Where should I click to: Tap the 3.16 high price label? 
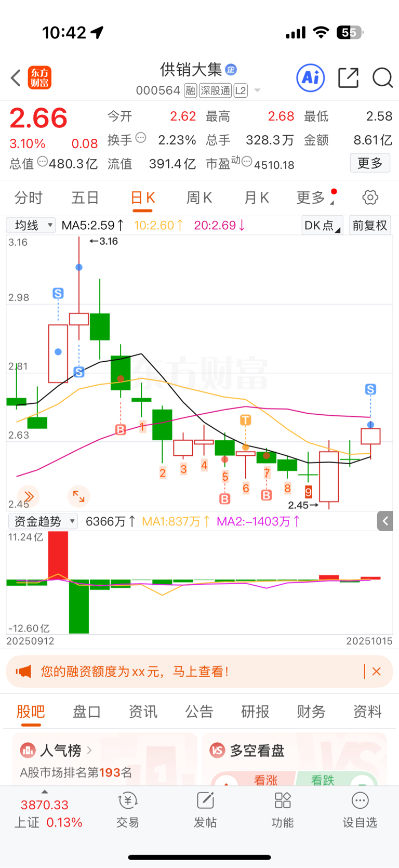click(103, 241)
